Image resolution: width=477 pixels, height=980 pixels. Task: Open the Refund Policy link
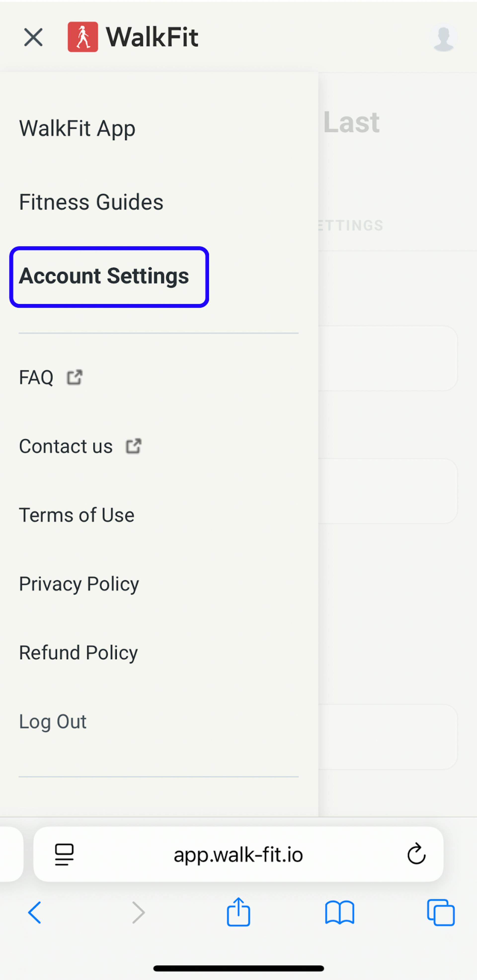(78, 653)
